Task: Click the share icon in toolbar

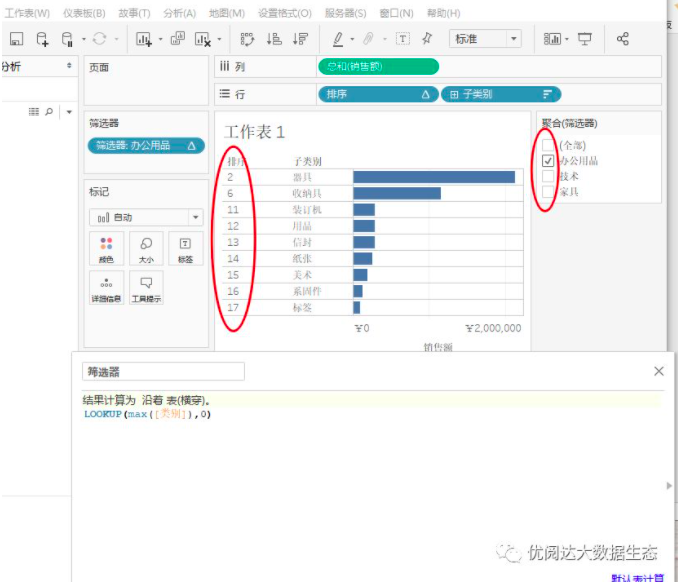Action: point(623,39)
